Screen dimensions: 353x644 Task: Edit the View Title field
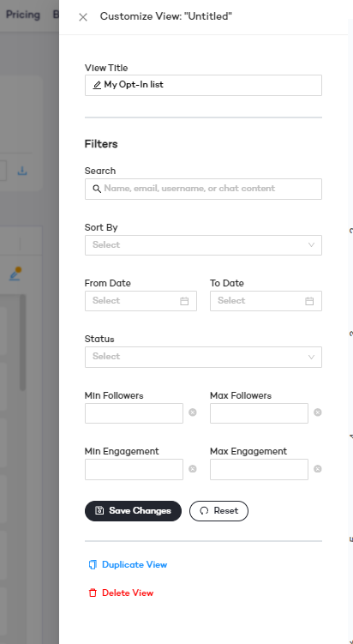click(203, 85)
